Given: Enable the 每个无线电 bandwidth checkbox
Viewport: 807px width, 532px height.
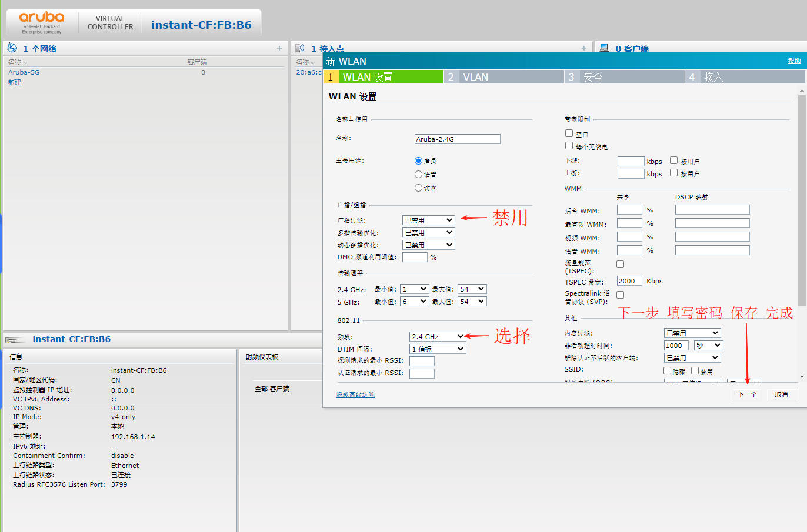Looking at the screenshot, I should click(x=569, y=146).
